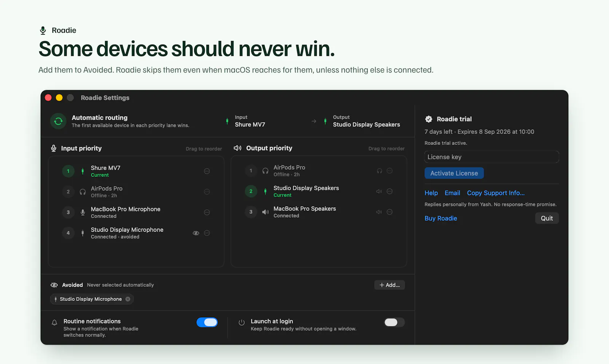Click current Input Shure MV7 summary
609x364 pixels.
pos(246,121)
